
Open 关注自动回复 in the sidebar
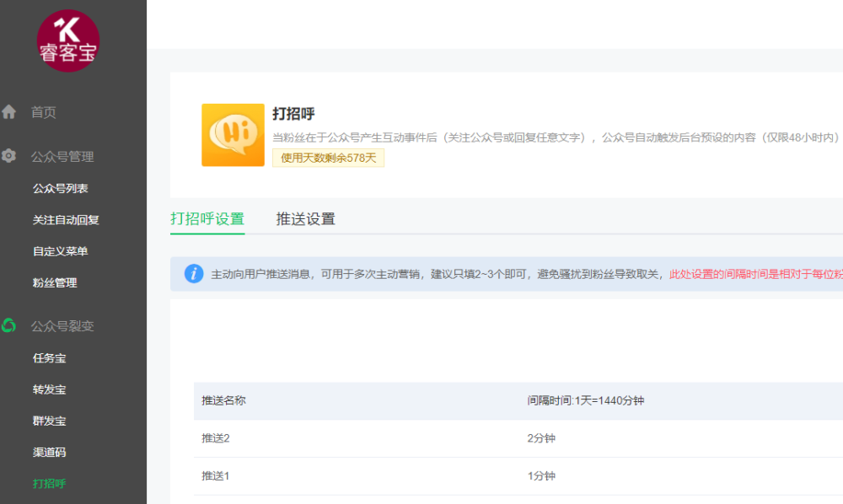click(x=66, y=220)
